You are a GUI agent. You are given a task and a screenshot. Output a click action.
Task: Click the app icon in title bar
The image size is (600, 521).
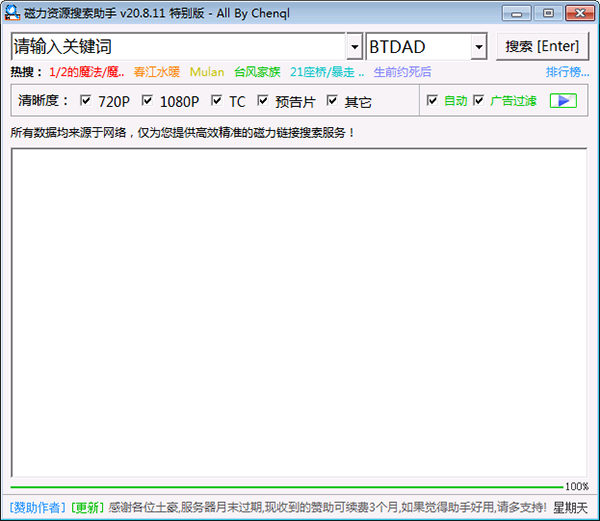(12, 13)
